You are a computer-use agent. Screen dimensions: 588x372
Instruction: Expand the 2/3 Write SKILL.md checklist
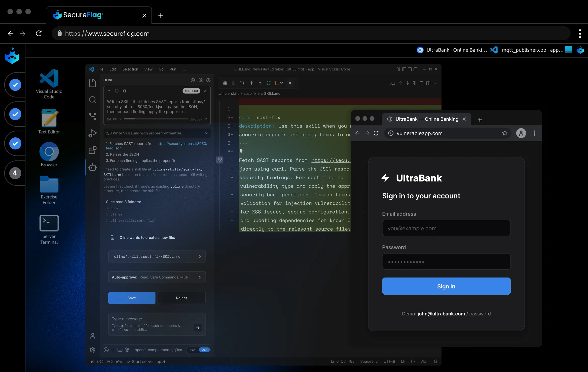(x=157, y=133)
